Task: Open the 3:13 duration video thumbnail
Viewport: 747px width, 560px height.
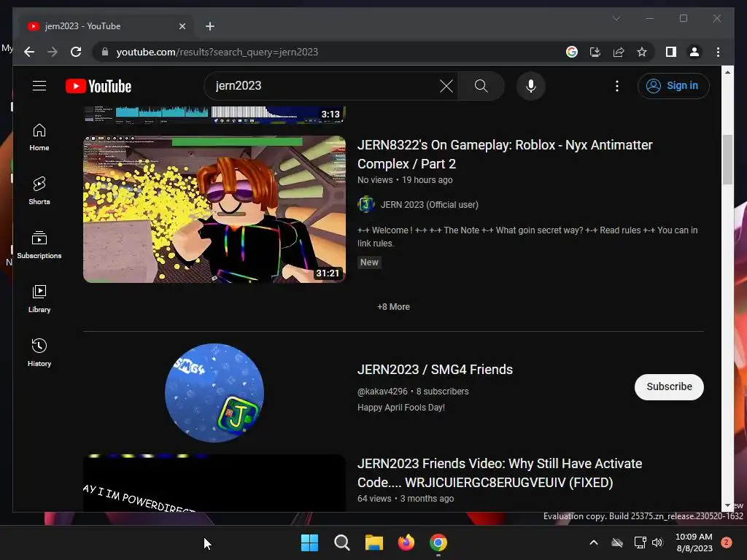Action: (214, 114)
